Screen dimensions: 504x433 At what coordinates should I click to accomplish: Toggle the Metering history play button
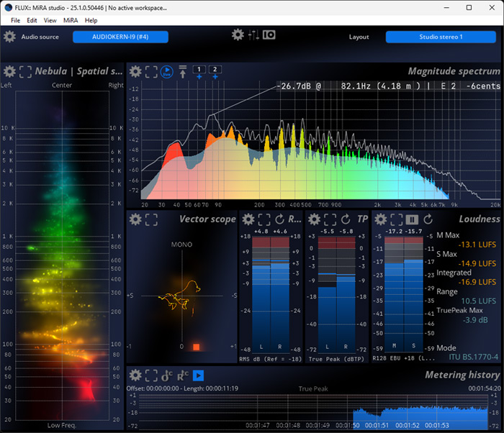point(198,375)
